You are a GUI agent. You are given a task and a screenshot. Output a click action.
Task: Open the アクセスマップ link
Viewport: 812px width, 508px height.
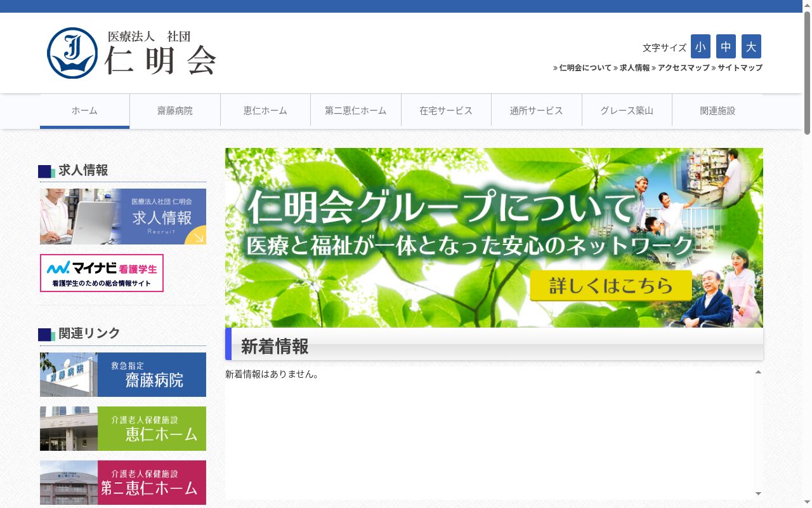pyautogui.click(x=683, y=67)
